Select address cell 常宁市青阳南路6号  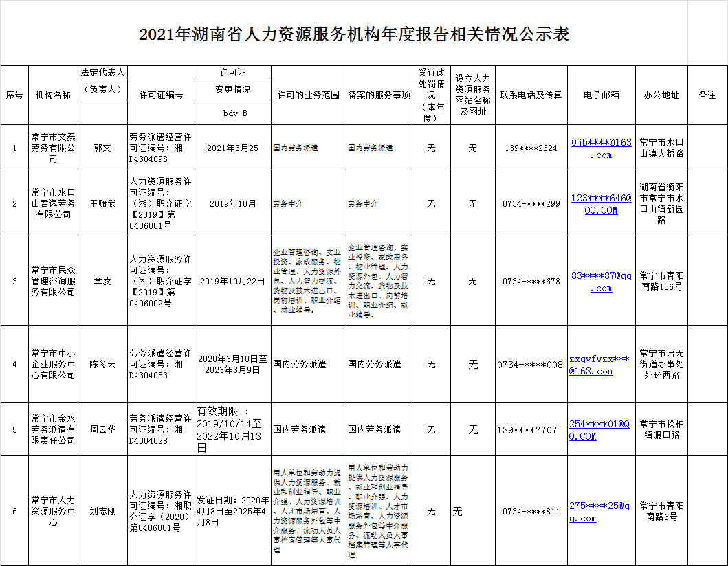661,511
